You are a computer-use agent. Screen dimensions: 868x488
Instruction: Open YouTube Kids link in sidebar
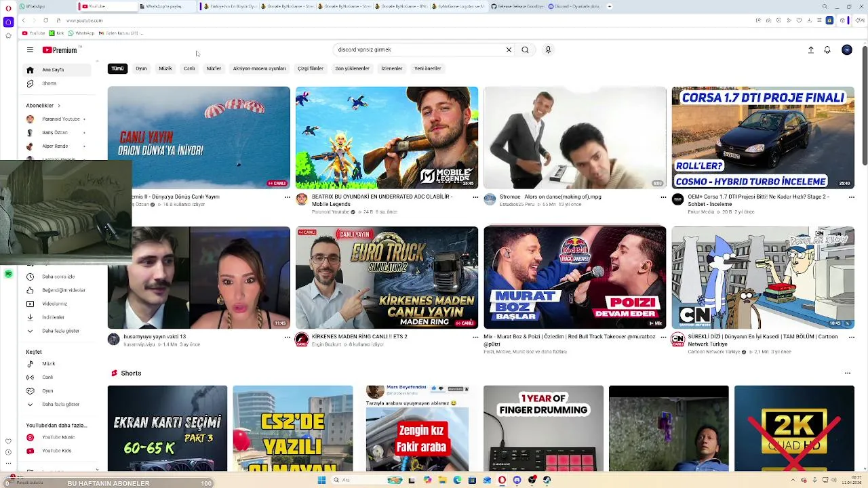(58, 451)
